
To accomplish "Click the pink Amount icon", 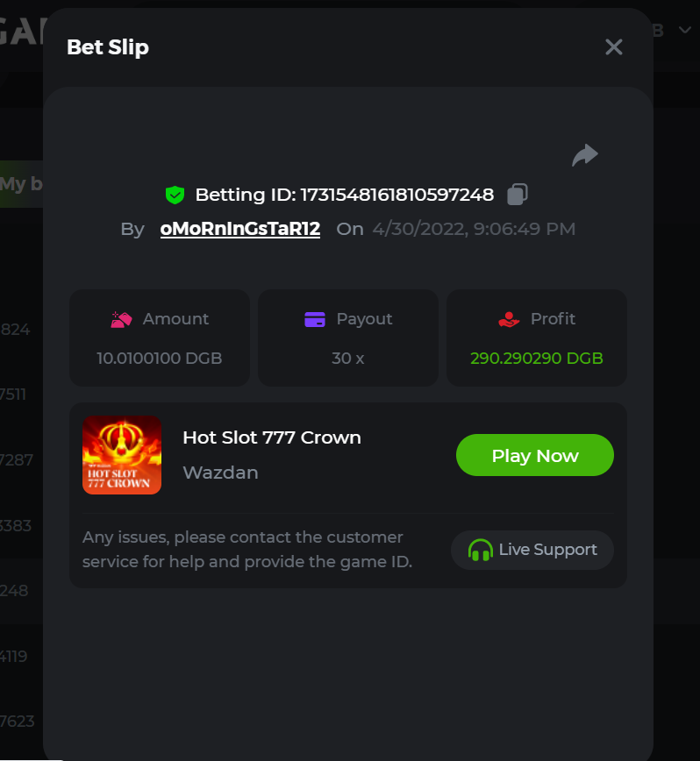I will click(x=121, y=319).
